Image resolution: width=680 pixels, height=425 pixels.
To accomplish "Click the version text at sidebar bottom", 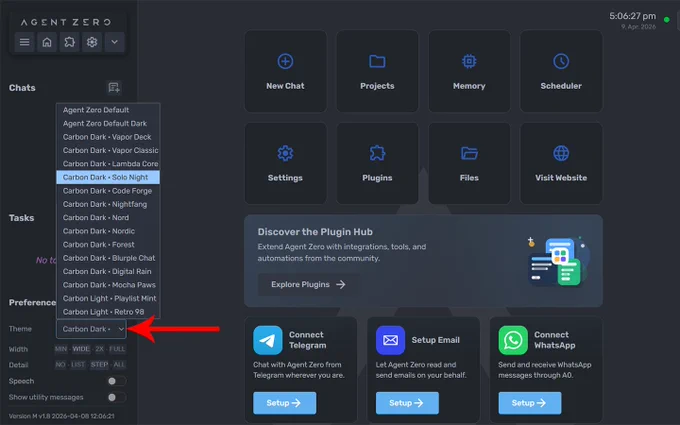I will tap(62, 416).
